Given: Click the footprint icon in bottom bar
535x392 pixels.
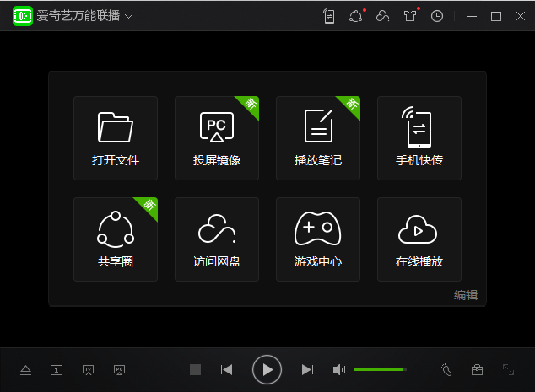Looking at the screenshot, I should tap(446, 370).
